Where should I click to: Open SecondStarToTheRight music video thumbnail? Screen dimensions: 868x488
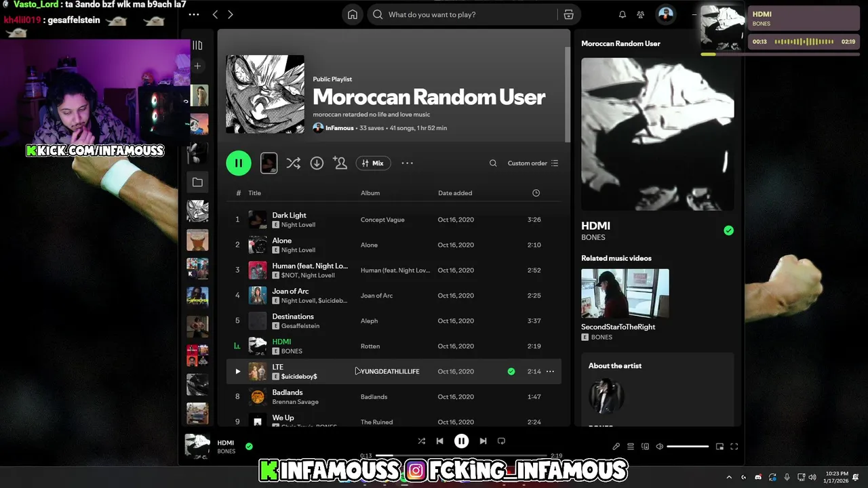(625, 293)
